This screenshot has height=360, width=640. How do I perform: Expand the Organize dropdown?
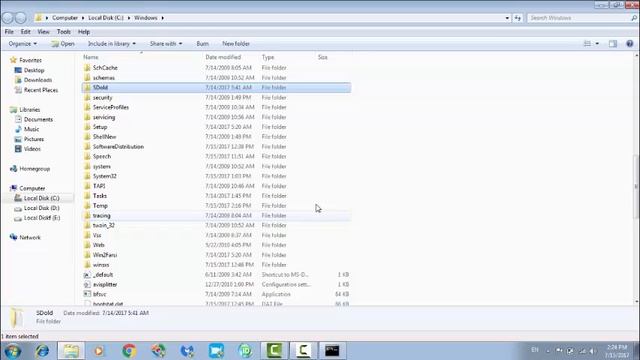pyautogui.click(x=22, y=44)
